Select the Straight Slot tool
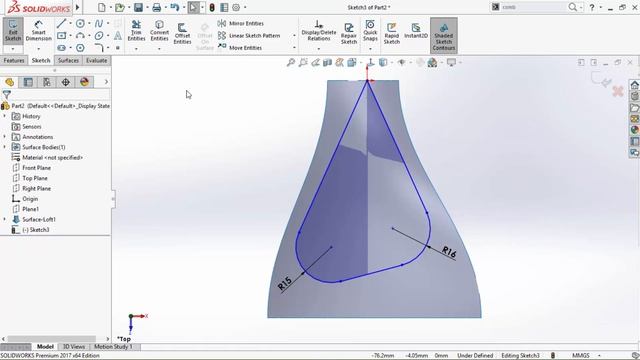Image resolution: width=640 pixels, height=360 pixels. (62, 48)
